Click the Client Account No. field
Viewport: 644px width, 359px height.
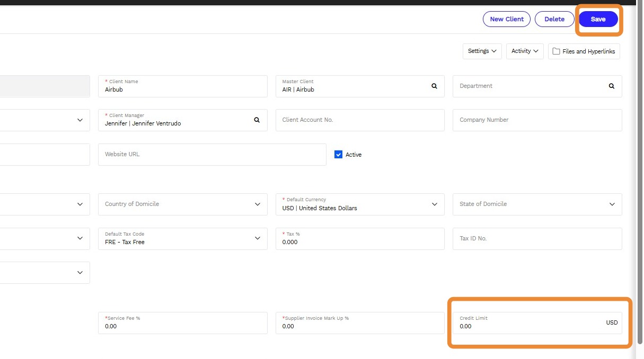click(360, 120)
